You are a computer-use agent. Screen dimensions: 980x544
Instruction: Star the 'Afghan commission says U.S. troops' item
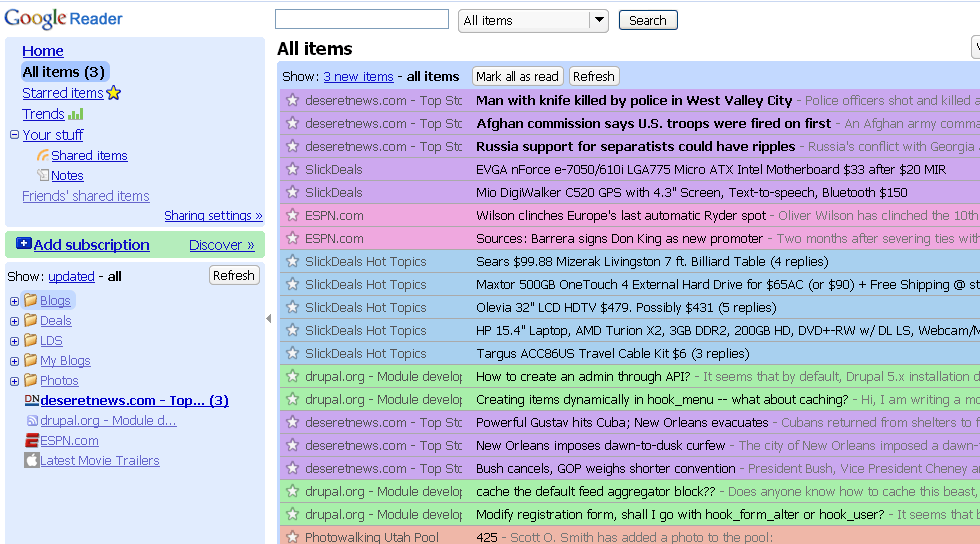[x=292, y=123]
